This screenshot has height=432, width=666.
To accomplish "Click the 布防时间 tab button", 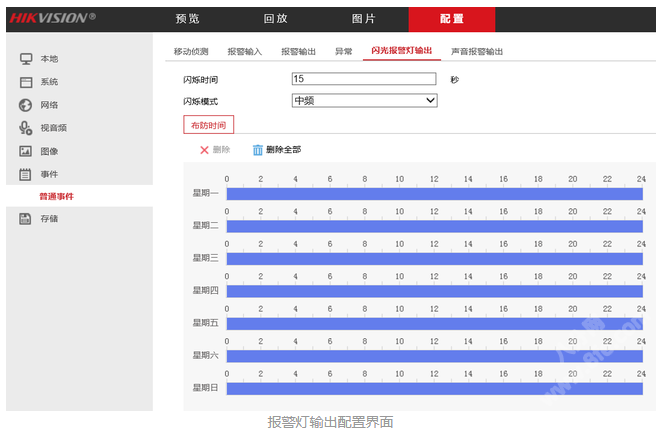I will [x=208, y=125].
